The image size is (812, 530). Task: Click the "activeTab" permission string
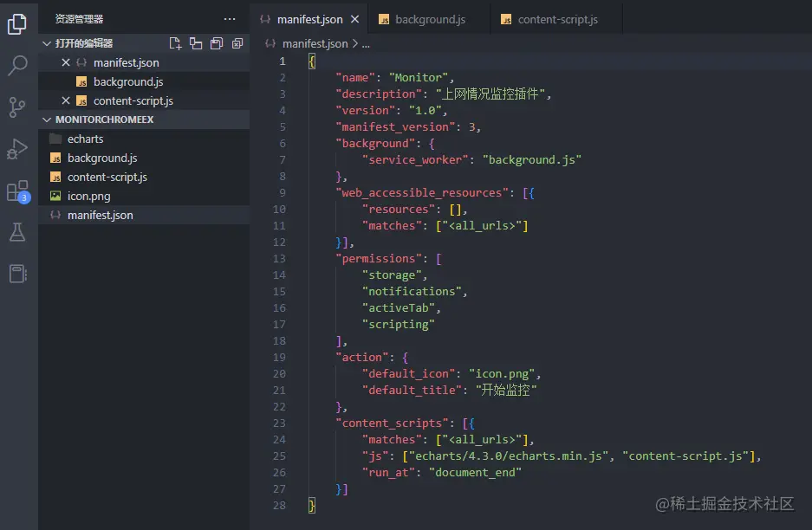399,308
